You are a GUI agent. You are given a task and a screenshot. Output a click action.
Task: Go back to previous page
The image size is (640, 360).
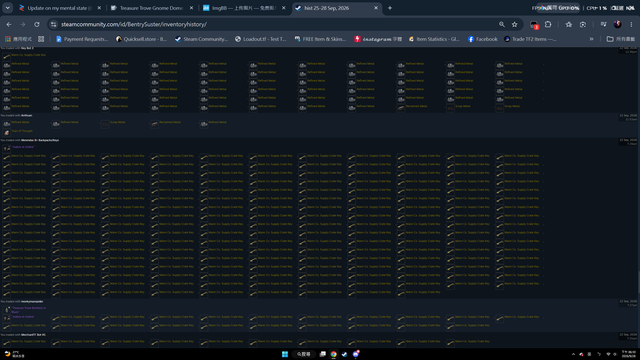coord(9,24)
